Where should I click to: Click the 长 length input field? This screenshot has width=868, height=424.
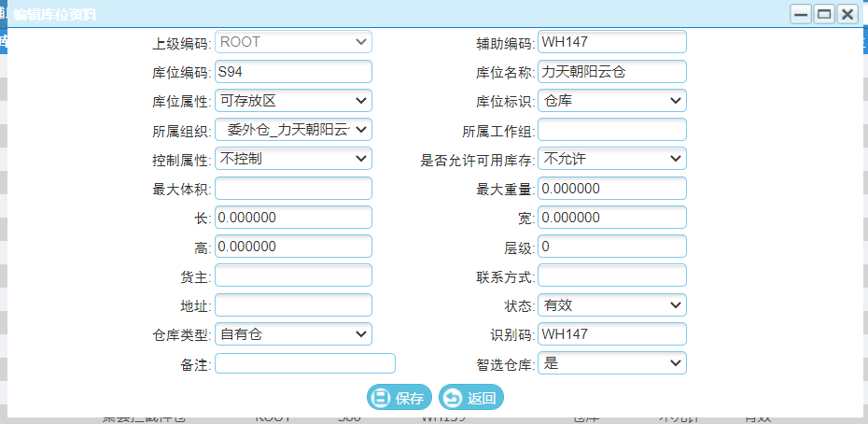coord(293,218)
